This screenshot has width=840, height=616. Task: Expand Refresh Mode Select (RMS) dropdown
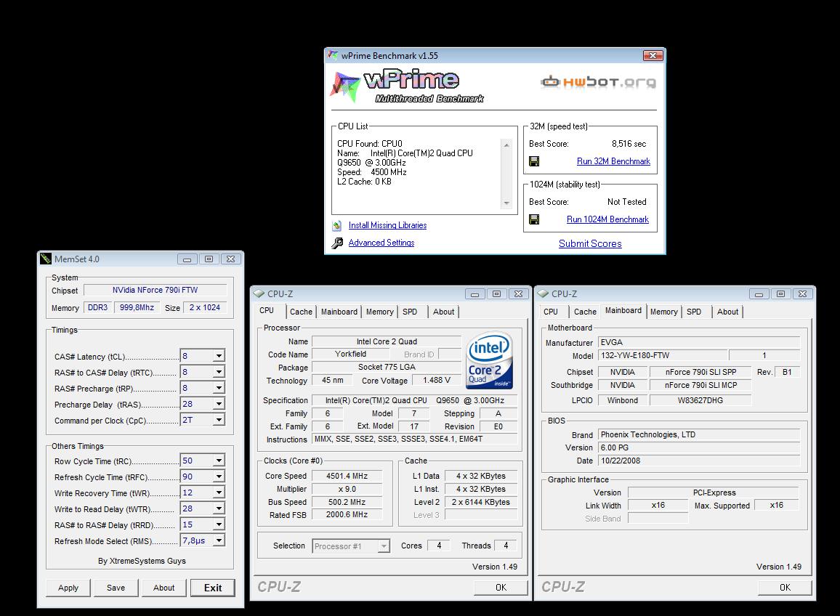[x=219, y=541]
